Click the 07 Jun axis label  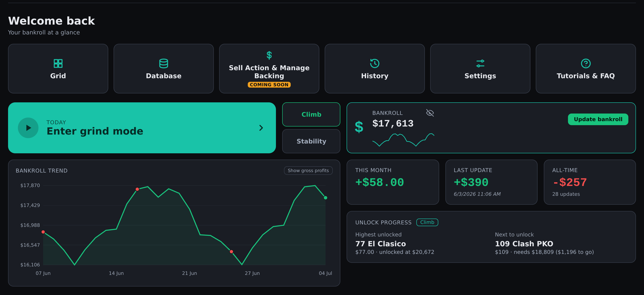tap(43, 273)
